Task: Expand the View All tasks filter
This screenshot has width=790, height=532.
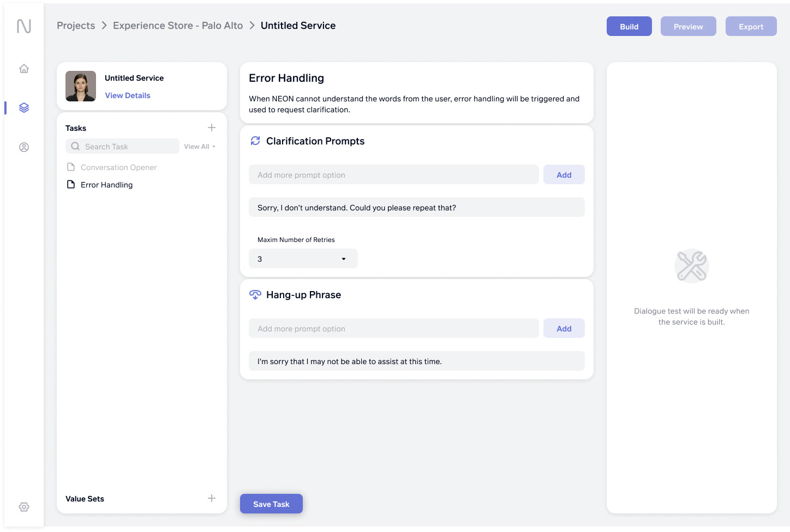Action: tap(200, 147)
